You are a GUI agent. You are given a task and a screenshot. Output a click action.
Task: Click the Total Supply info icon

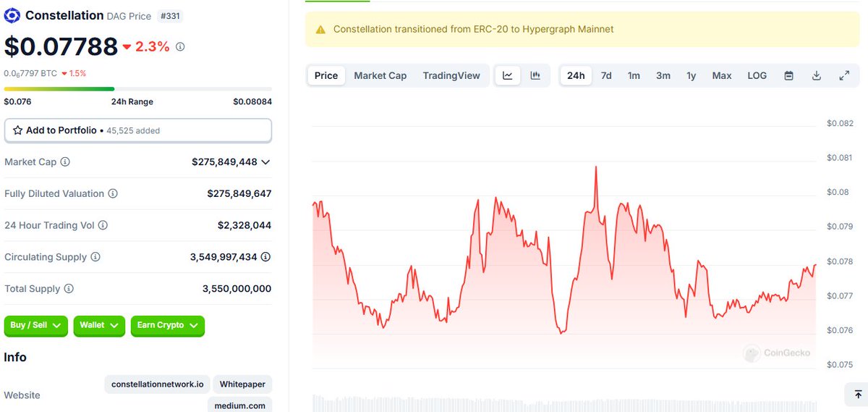pos(69,289)
